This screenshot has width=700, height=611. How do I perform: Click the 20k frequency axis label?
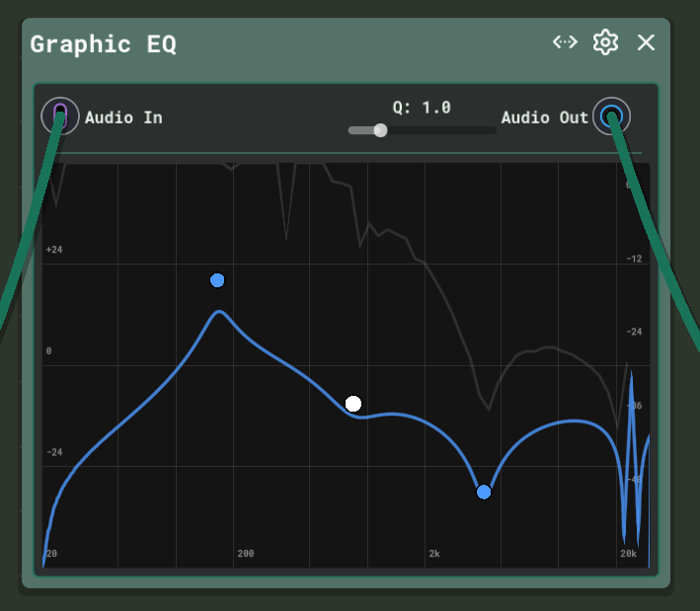(x=628, y=554)
